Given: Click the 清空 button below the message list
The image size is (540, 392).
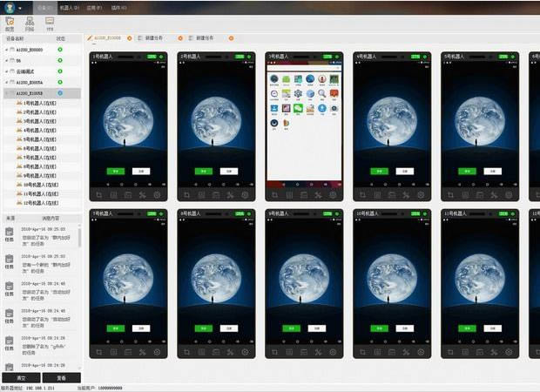Looking at the screenshot, I should point(21,378).
